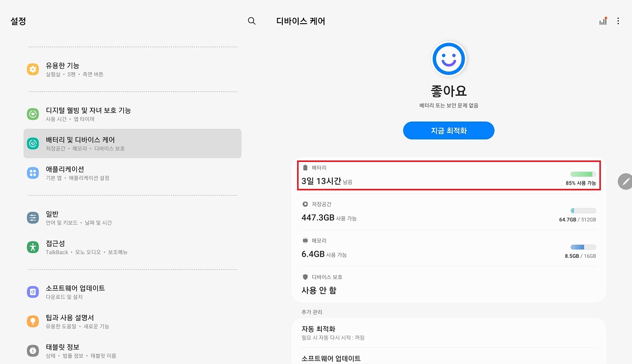This screenshot has height=364, width=632.
Task: Click the shield icon beside 디바이스 보호
Action: pos(305,277)
